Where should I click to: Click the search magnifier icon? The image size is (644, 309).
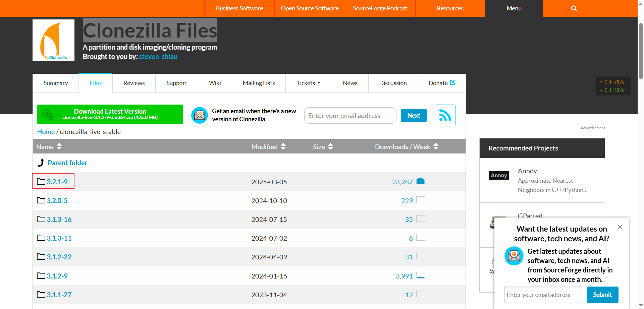click(x=574, y=8)
